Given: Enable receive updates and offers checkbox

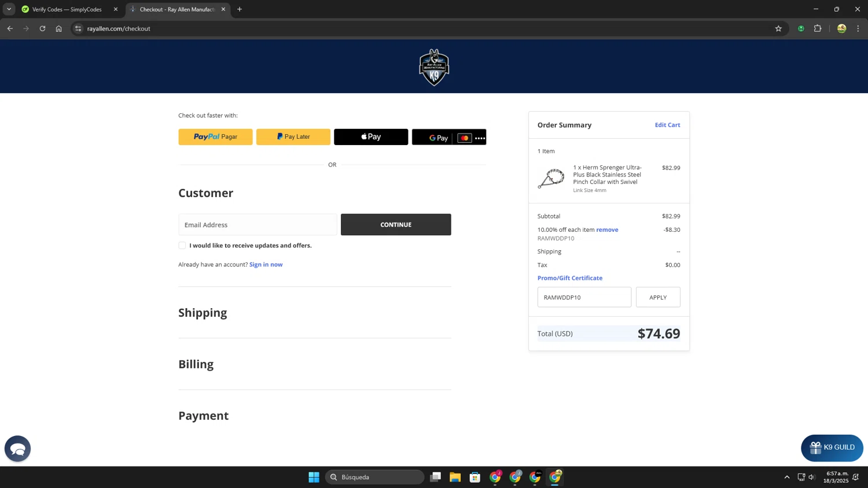Looking at the screenshot, I should point(182,245).
